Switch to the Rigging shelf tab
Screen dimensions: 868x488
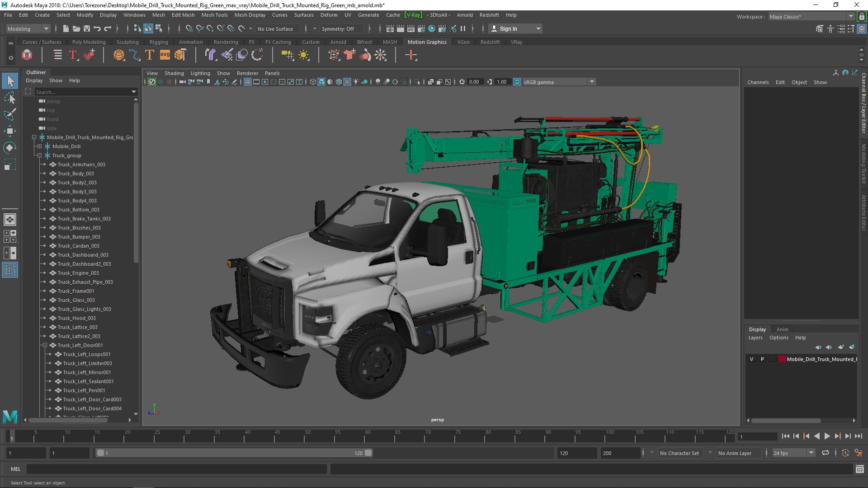point(159,42)
